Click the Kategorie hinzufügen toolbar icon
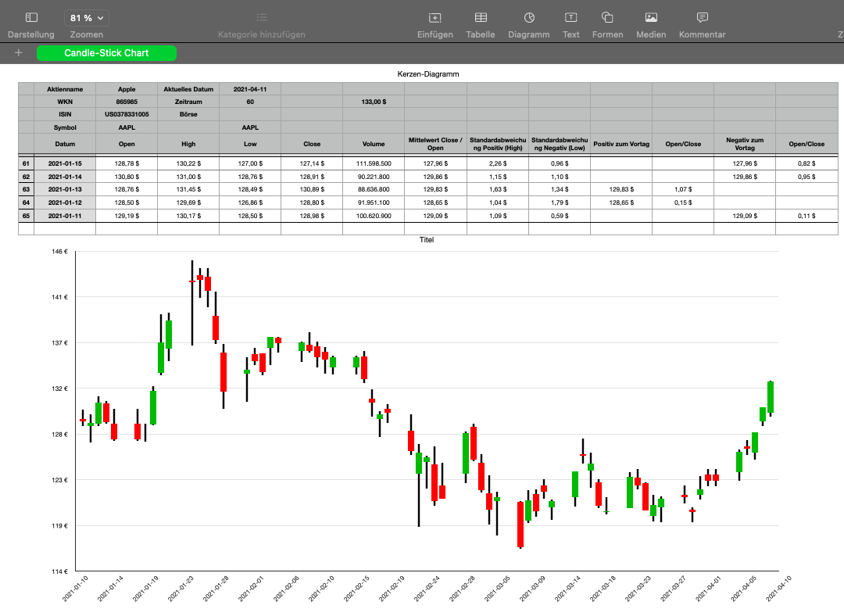Screen dimensions: 844x616 click(x=262, y=17)
